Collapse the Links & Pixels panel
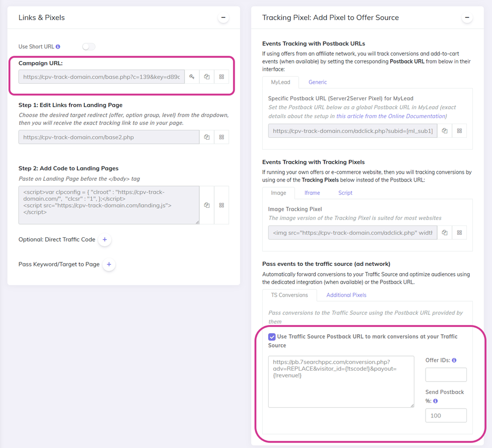 click(223, 18)
